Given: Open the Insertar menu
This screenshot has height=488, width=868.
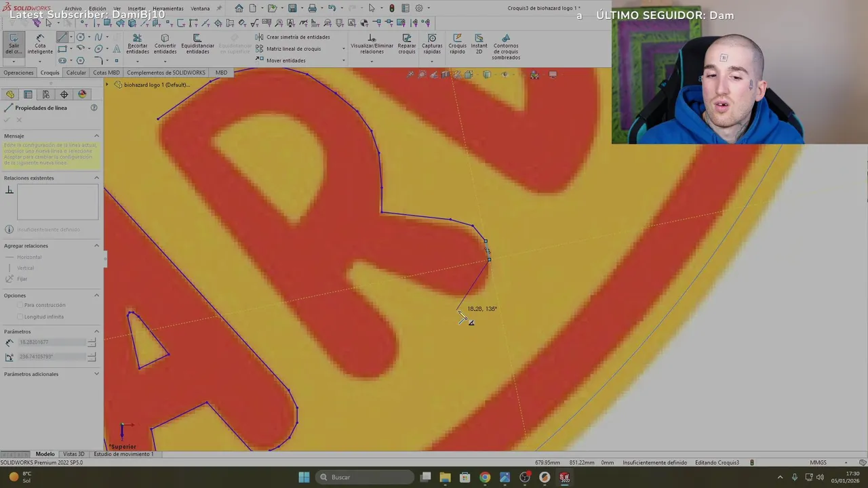Looking at the screenshot, I should tap(137, 9).
